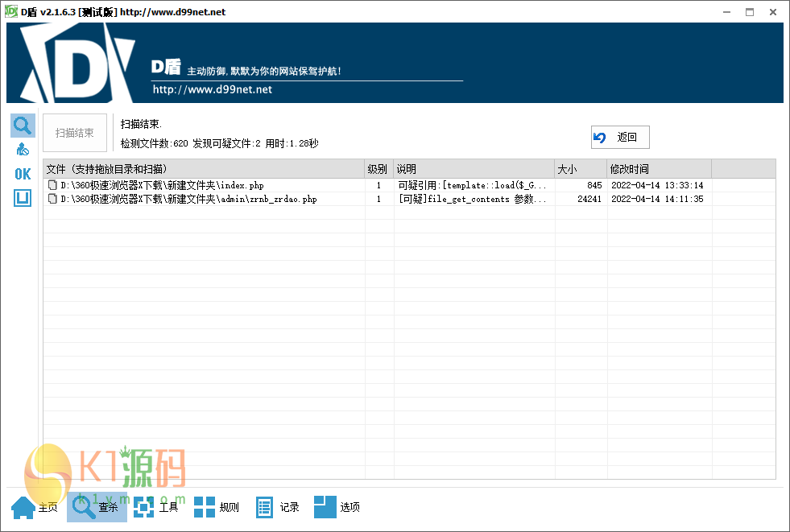The height and width of the screenshot is (532, 790).
Task: Click the OK icon in left sidebar
Action: (23, 174)
